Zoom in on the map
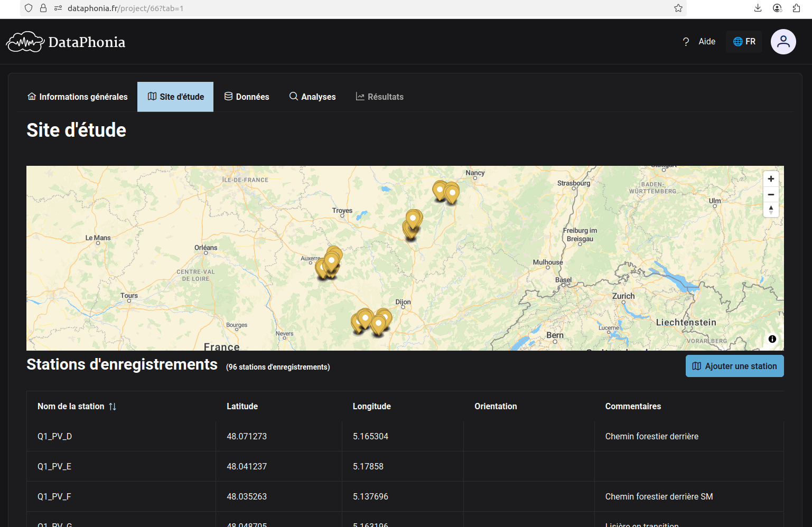This screenshot has width=812, height=527. pyautogui.click(x=771, y=179)
